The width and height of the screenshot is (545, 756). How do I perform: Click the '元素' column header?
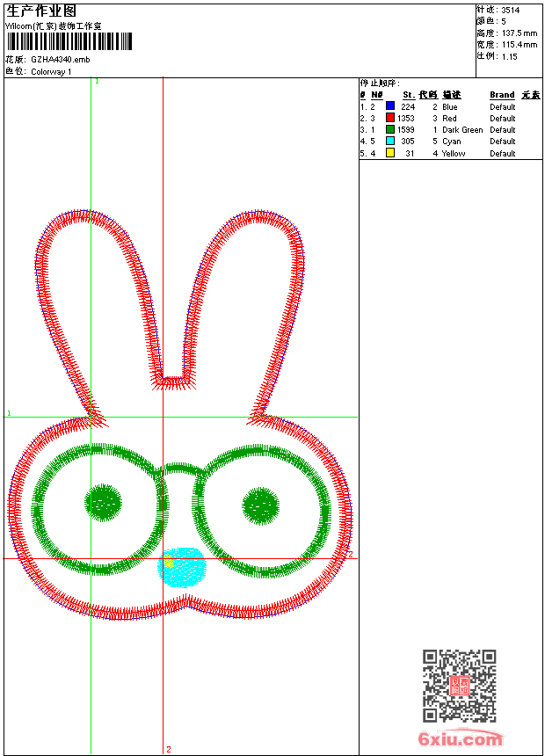tap(531, 95)
